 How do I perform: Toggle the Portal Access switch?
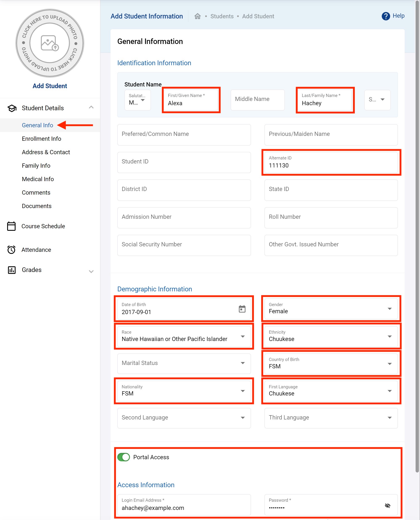(124, 457)
